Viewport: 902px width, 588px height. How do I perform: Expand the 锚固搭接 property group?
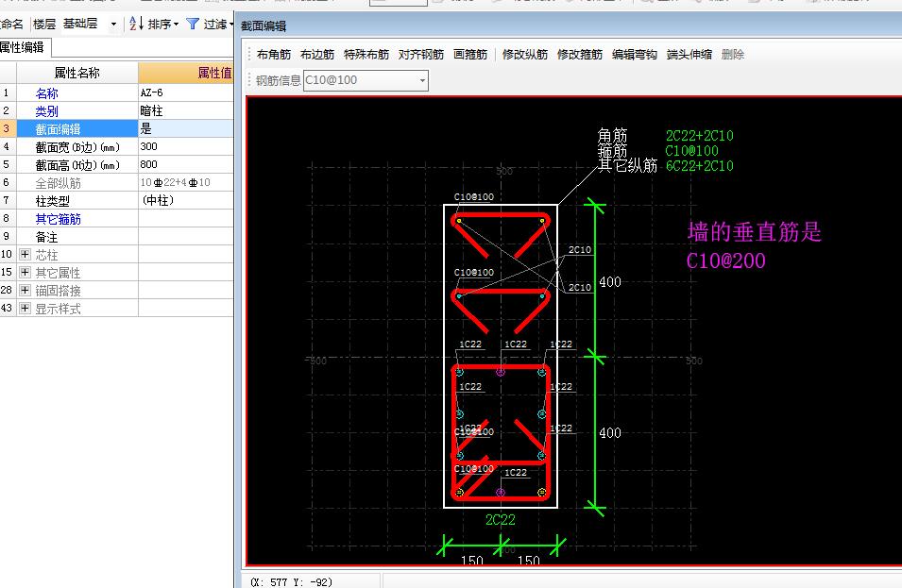(x=25, y=291)
